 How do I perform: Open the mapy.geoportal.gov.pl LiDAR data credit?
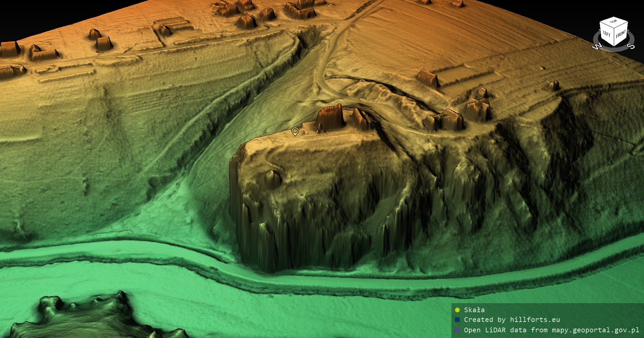[x=551, y=330]
